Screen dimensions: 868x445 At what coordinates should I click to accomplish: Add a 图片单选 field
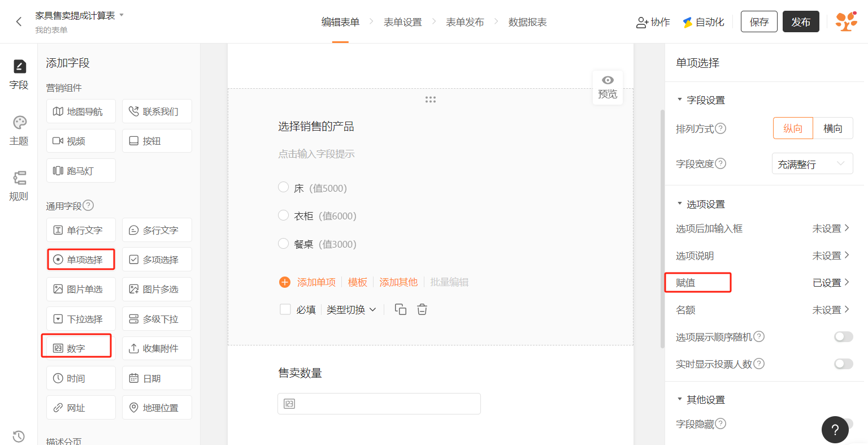click(x=81, y=289)
